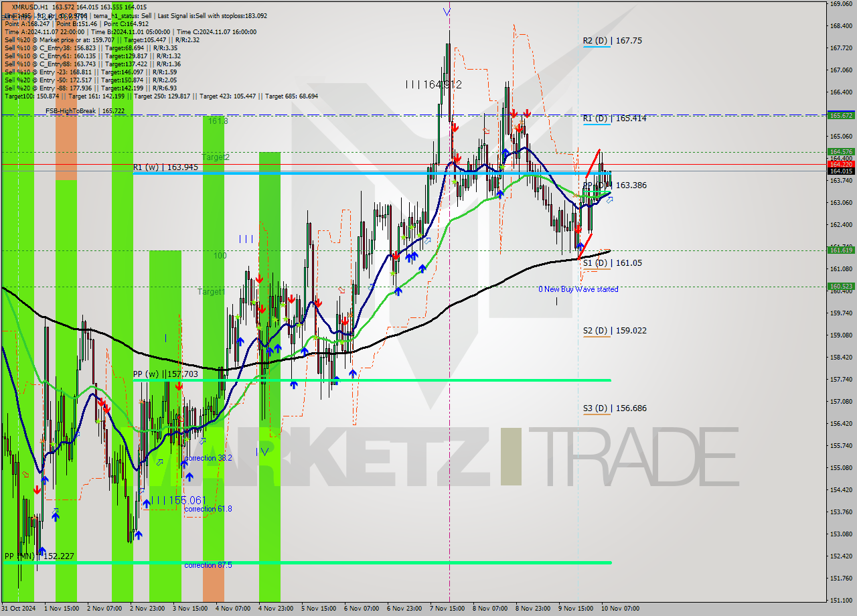Click the 7 Nov 15:00 time axis label
Screen dimensions: 857x616
[448, 609]
